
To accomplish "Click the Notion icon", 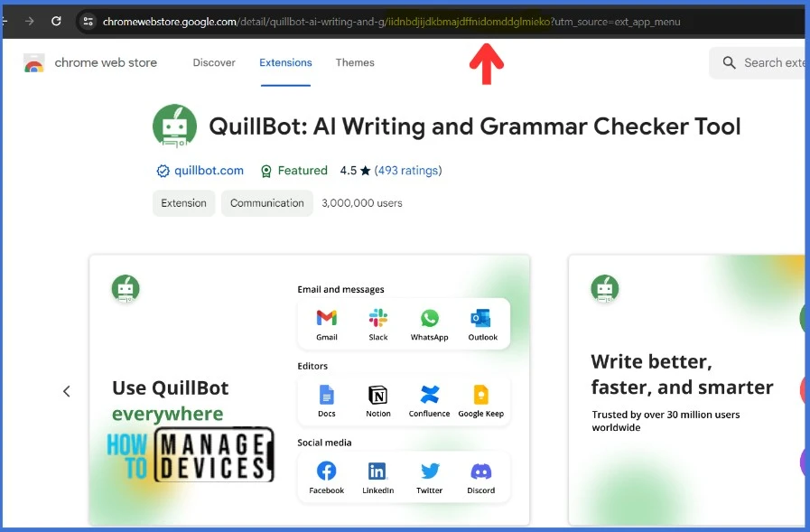I will 378,395.
